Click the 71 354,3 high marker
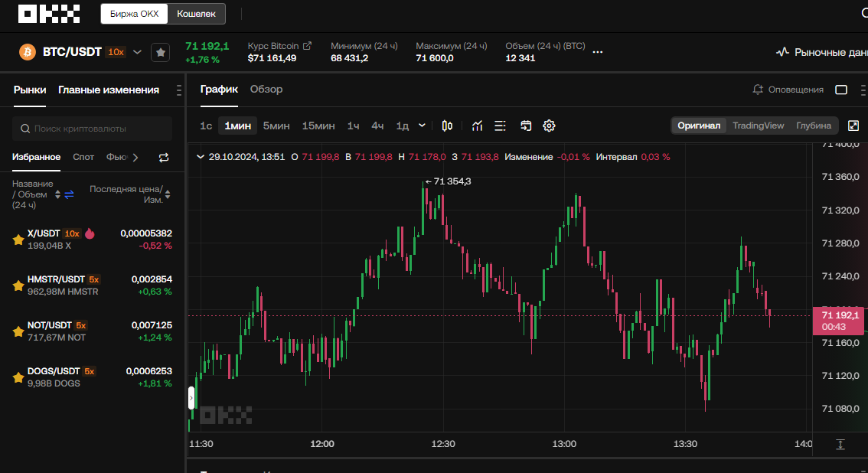This screenshot has height=473, width=868. click(448, 181)
